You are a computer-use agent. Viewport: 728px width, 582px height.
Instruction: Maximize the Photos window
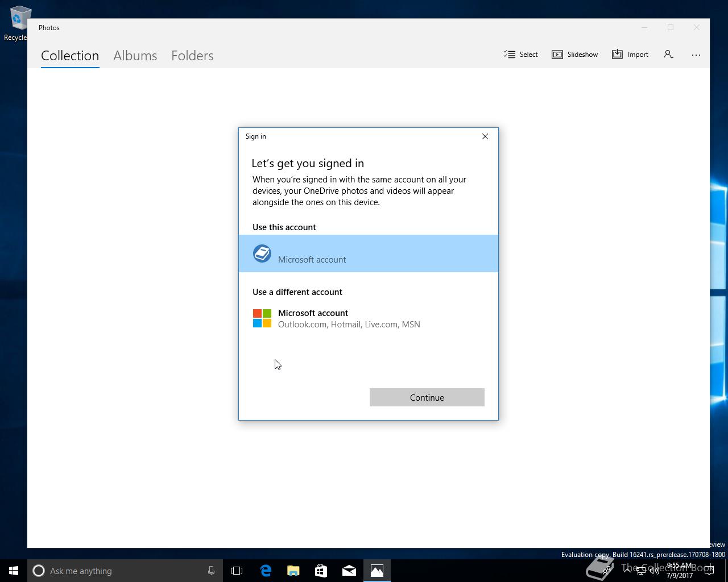pos(671,27)
